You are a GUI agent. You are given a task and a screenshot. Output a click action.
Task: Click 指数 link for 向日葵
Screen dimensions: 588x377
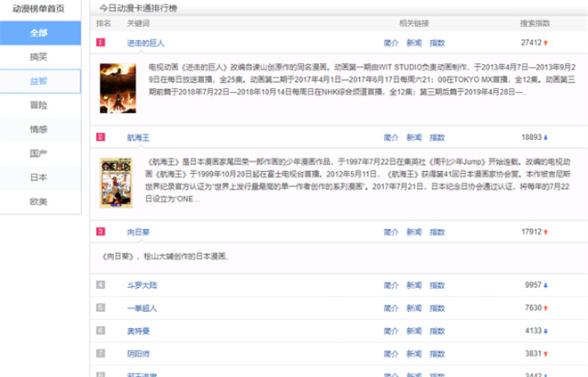click(437, 233)
